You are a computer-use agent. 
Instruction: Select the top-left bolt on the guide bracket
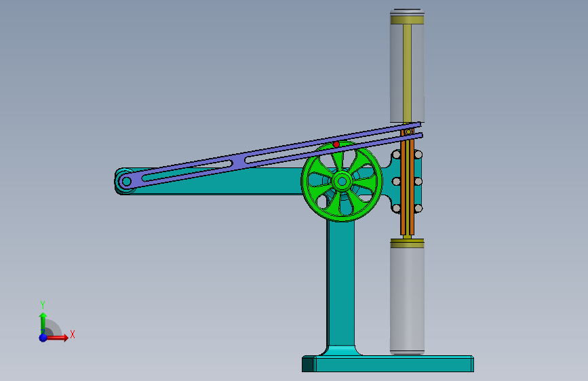[396, 155]
